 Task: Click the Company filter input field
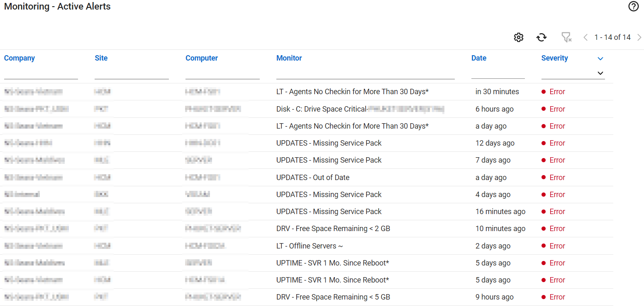[x=41, y=73]
